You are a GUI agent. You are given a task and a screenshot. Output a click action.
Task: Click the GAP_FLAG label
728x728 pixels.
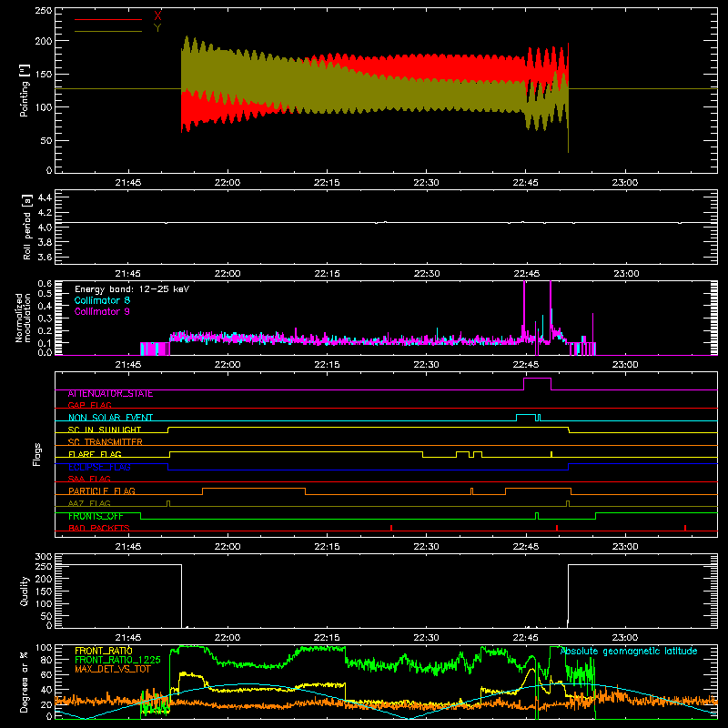(x=89, y=405)
